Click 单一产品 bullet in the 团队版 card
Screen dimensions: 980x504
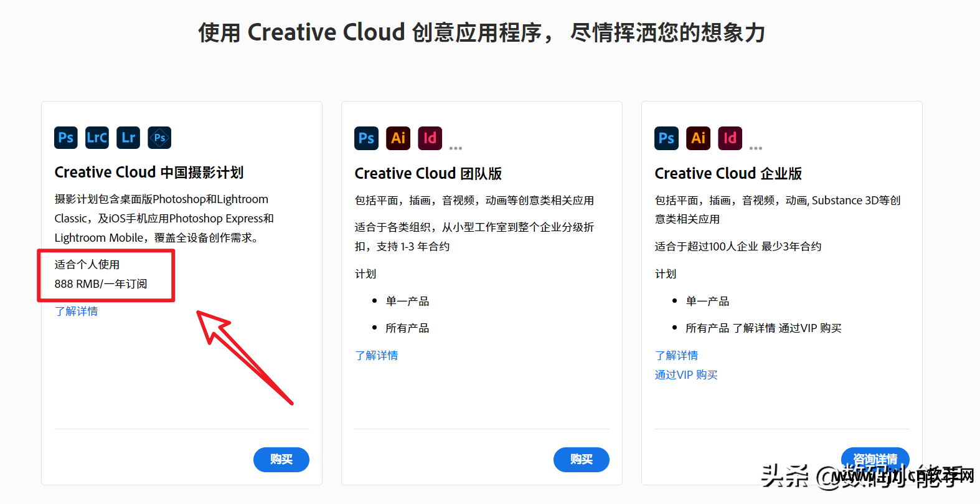(407, 301)
